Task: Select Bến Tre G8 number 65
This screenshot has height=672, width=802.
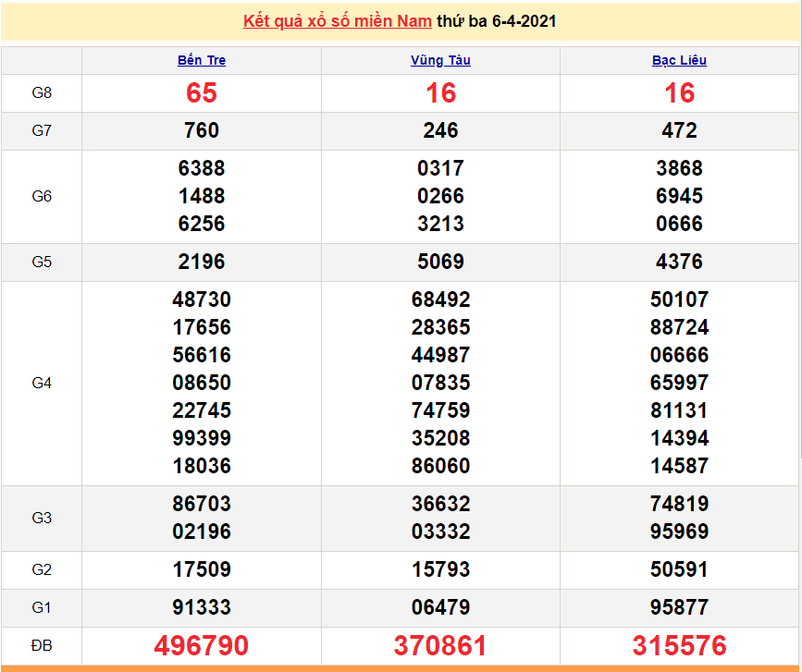Action: coord(202,93)
